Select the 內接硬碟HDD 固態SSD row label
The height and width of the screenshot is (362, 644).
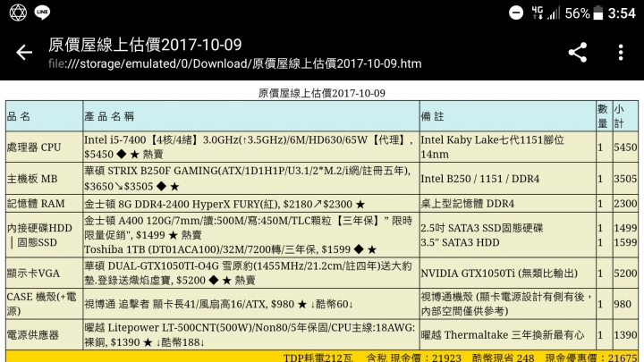pos(39,235)
